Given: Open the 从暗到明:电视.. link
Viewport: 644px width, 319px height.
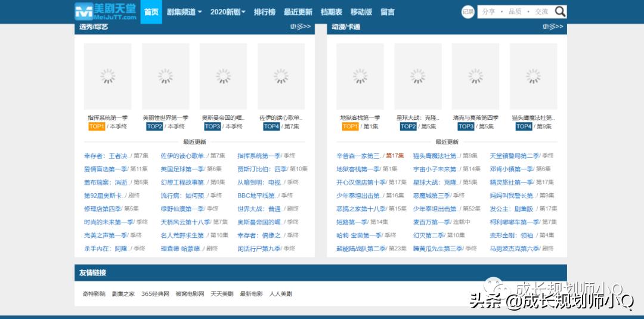Looking at the screenshot, I should [261, 182].
